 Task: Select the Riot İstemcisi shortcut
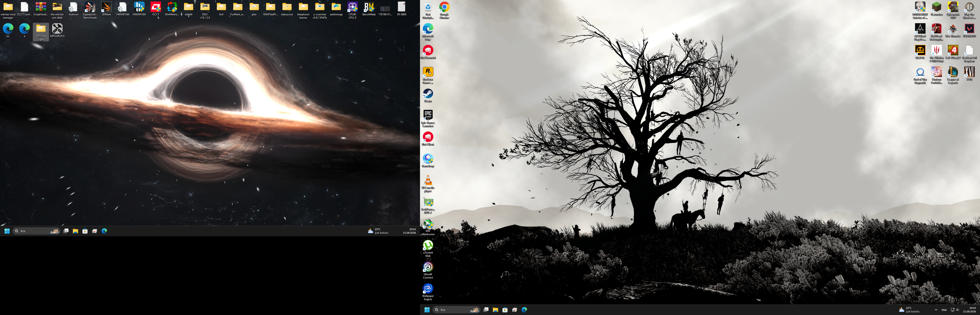428,52
